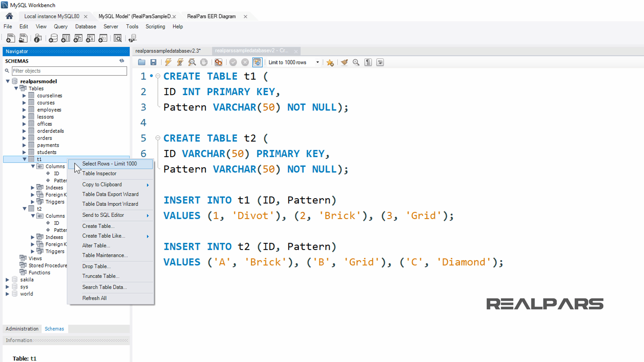The image size is (644, 362).
Task: Run EXPLAIN on current statement
Action: [192, 62]
